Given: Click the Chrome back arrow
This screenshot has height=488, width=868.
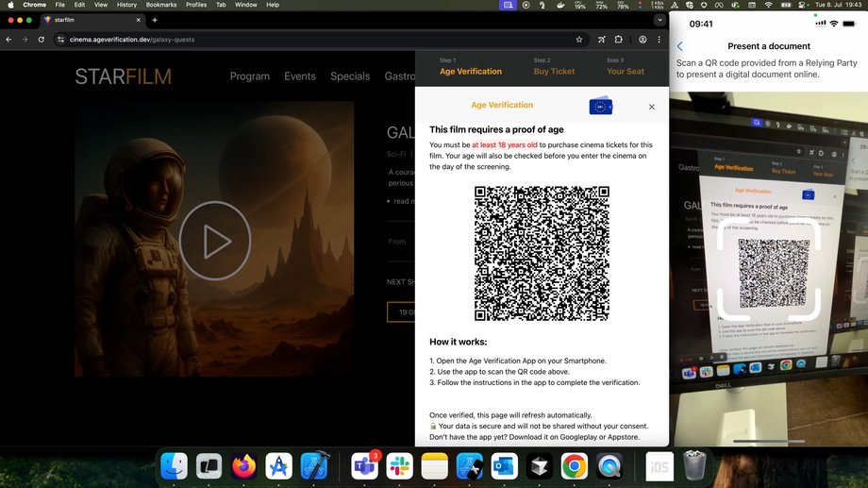Looking at the screenshot, I should coord(8,40).
